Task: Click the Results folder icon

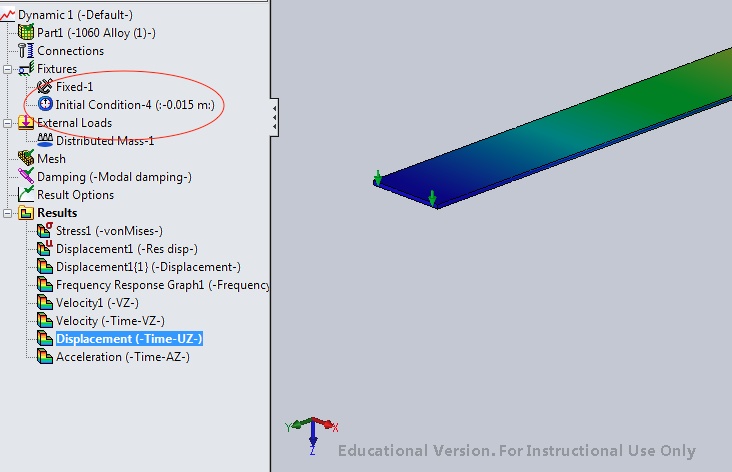Action: click(26, 213)
